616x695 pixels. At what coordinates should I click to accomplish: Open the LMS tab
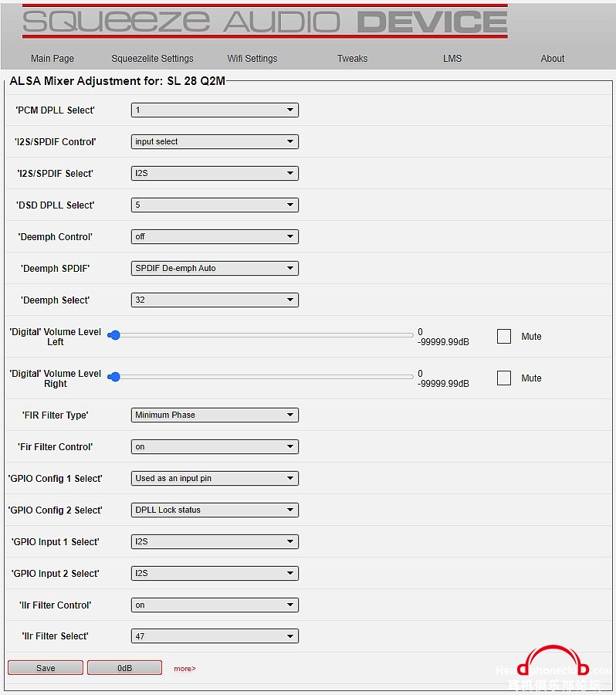[452, 59]
